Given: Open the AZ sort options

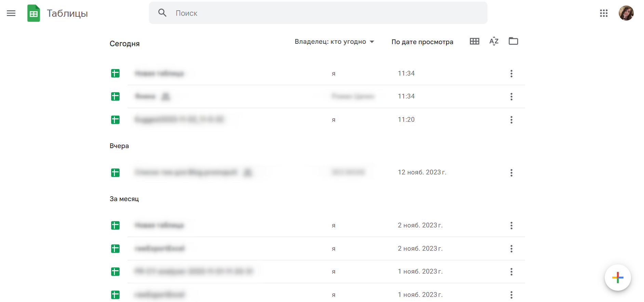Looking at the screenshot, I should pos(494,41).
